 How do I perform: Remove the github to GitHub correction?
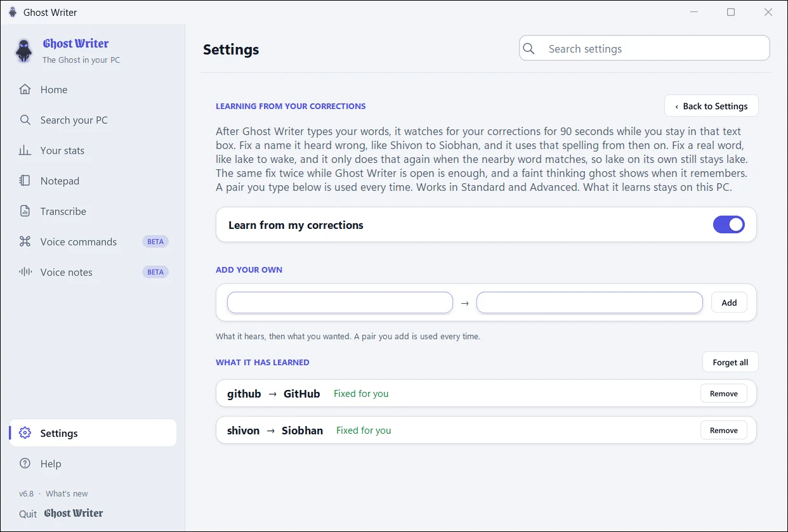724,393
